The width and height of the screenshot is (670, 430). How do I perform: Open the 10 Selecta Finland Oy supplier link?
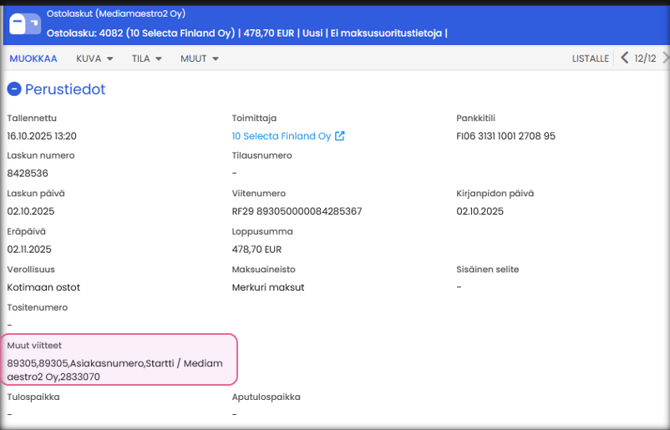pyautogui.click(x=281, y=136)
